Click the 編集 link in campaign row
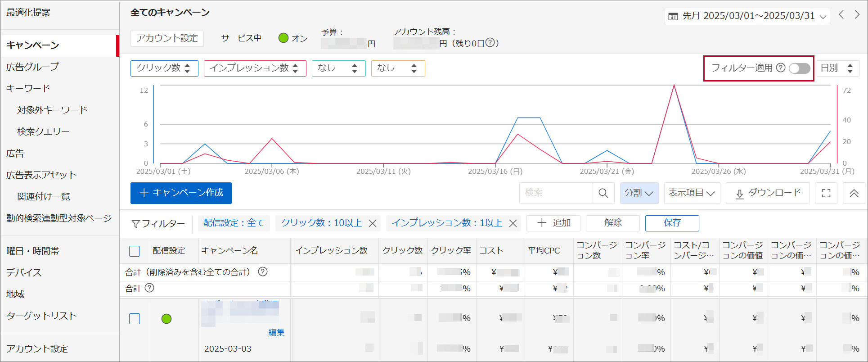 pos(276,332)
